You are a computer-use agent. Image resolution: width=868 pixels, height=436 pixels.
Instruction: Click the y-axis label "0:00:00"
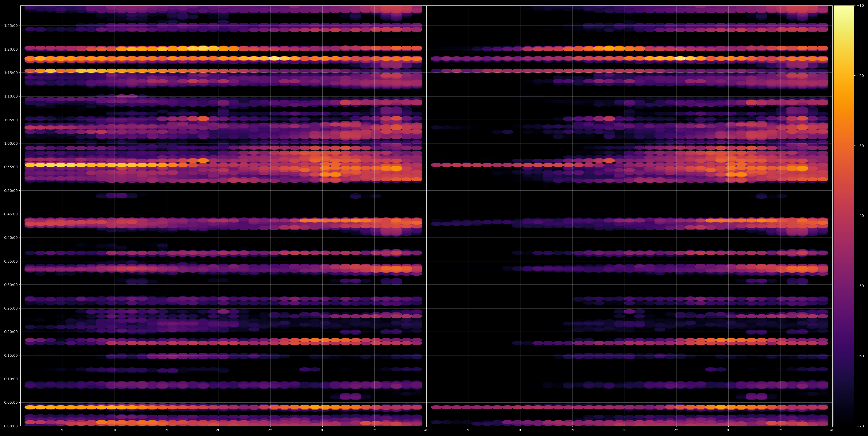11,426
